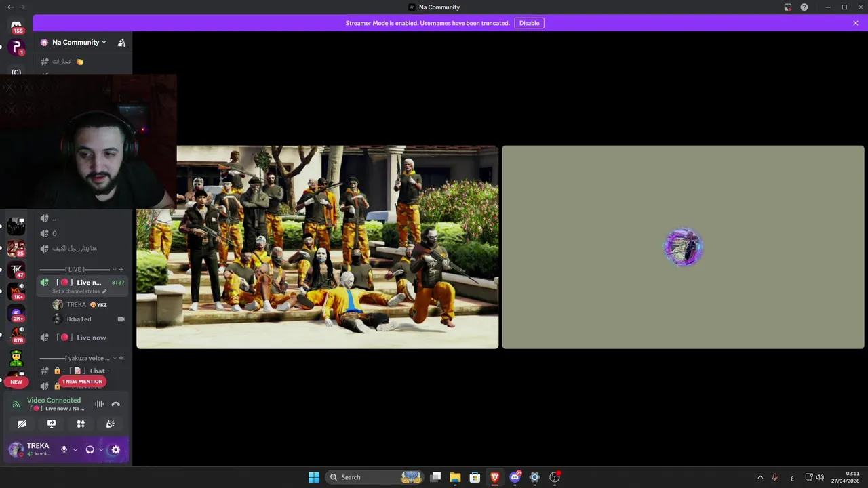Create a channel in LIVE category
This screenshot has width=868, height=488.
(121, 269)
